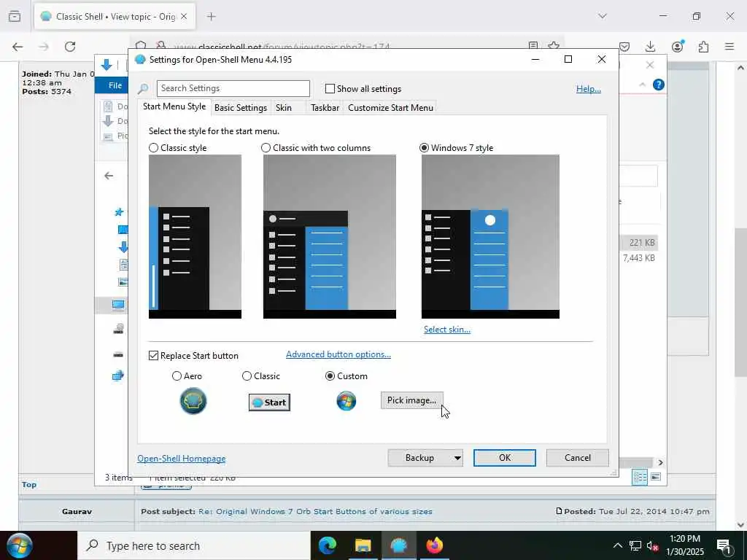Click the browser reload button

(70, 47)
